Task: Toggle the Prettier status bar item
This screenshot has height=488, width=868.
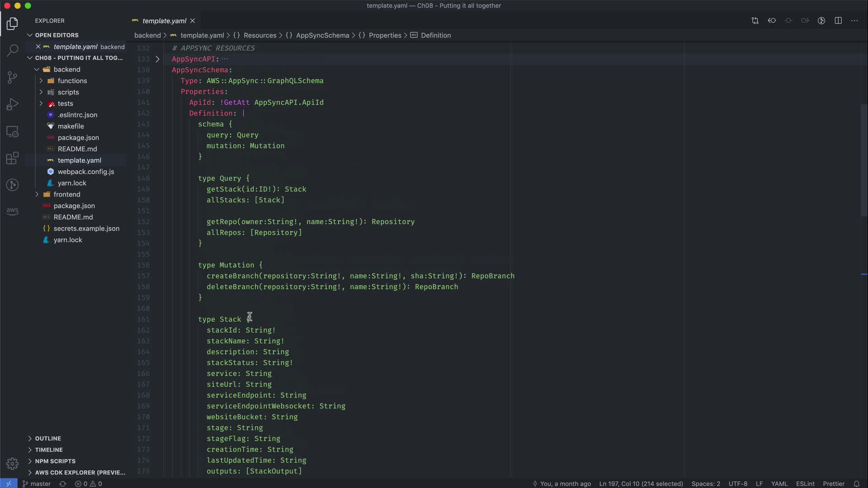Action: 833,483
